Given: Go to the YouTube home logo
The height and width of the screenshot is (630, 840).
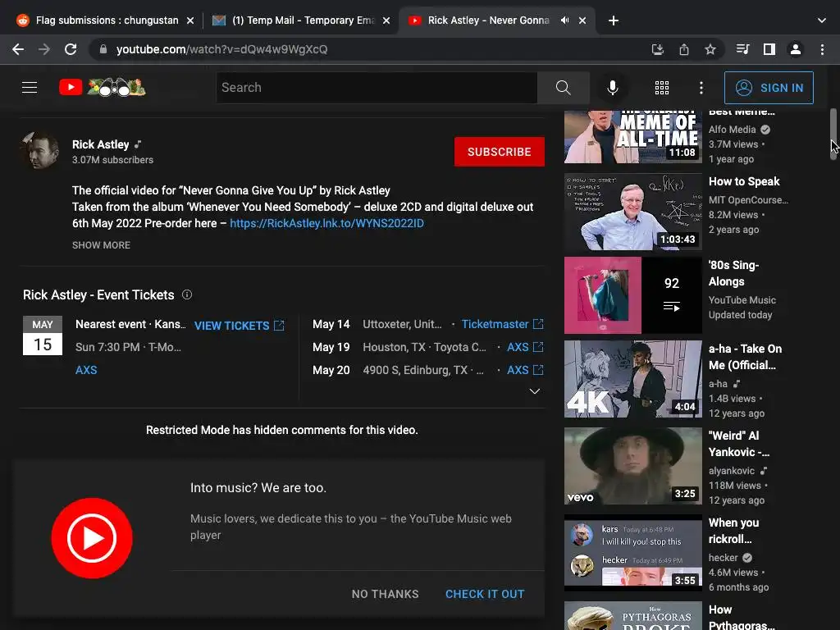Looking at the screenshot, I should point(103,87).
